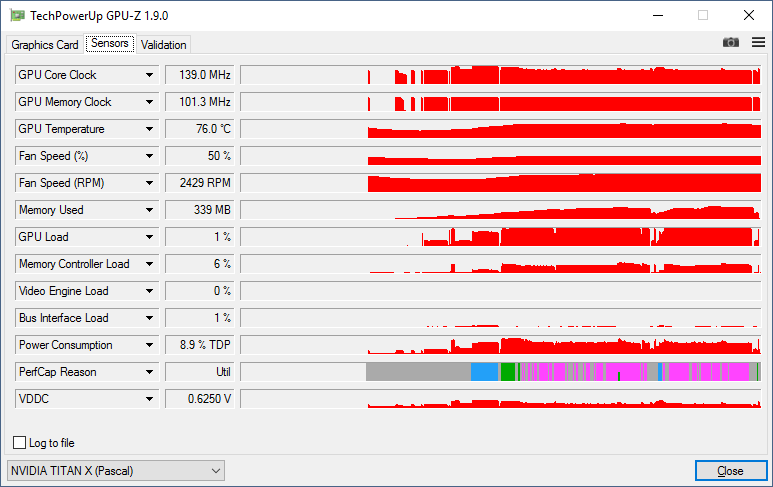Click the wide green segment in PerfCap graph
The width and height of the screenshot is (773, 487).
(x=508, y=372)
